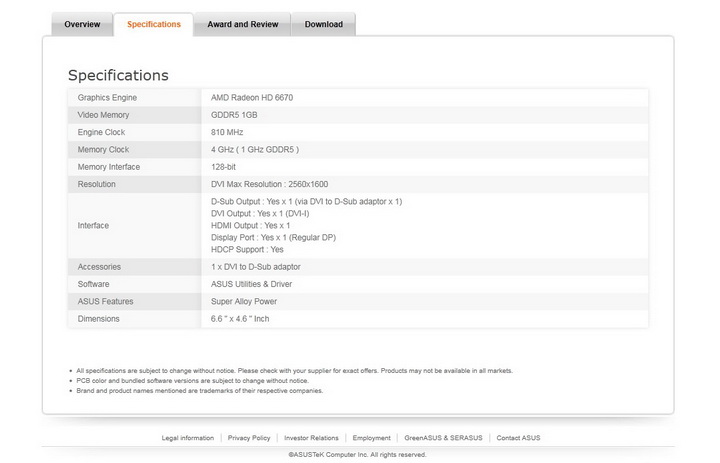Screen dimensions: 720x463
Task: Click the note about specifications subject to change
Action: pos(294,371)
